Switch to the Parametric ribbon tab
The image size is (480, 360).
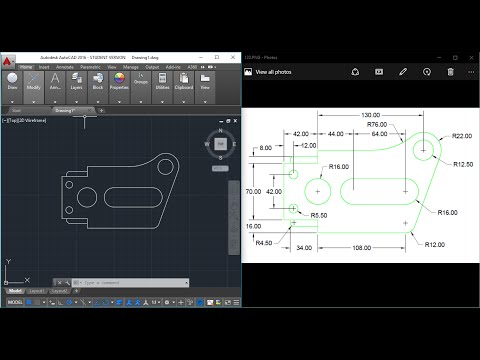(90, 67)
